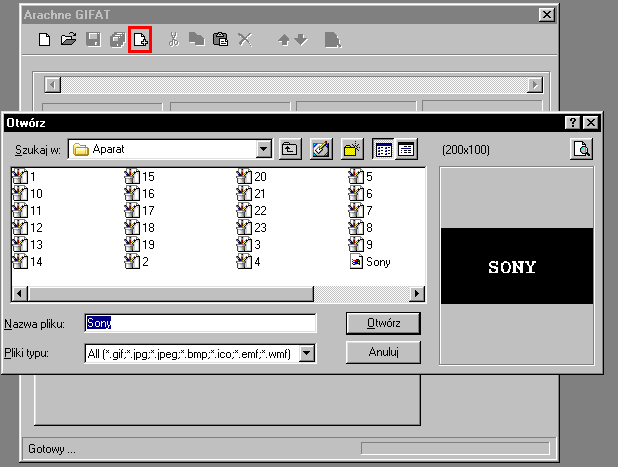Select file 3 in the list
Viewport: 618px width, 467px height.
pos(249,244)
